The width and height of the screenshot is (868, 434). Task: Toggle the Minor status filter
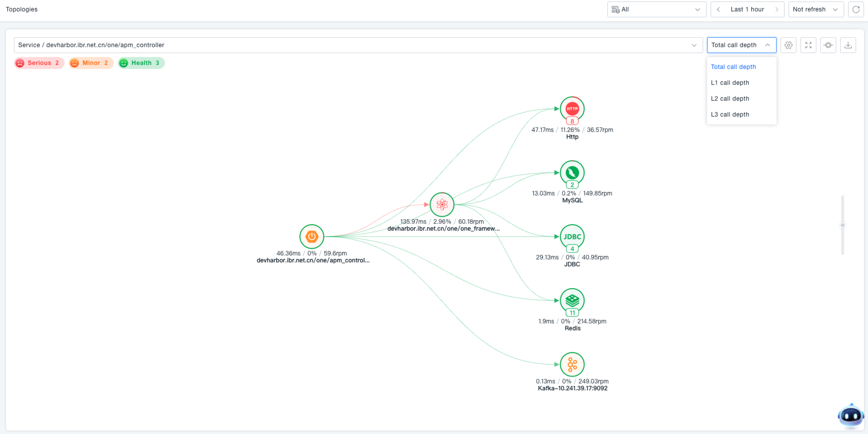91,63
